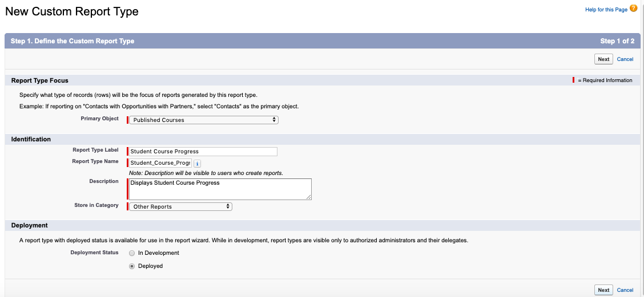Viewport: 644px width, 297px height.
Task: Select the In Development radio button
Action: [x=132, y=253]
